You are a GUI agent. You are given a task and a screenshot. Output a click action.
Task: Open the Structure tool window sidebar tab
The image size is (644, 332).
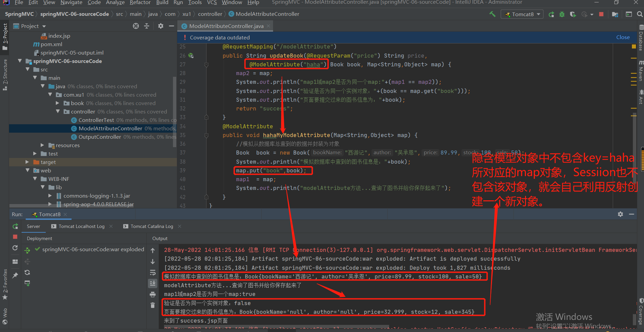[x=5, y=75]
